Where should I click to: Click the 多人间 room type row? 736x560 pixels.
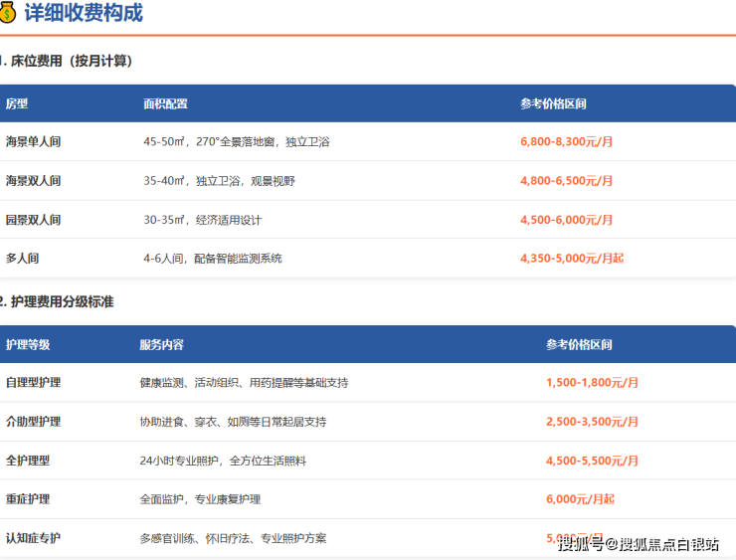(22, 258)
